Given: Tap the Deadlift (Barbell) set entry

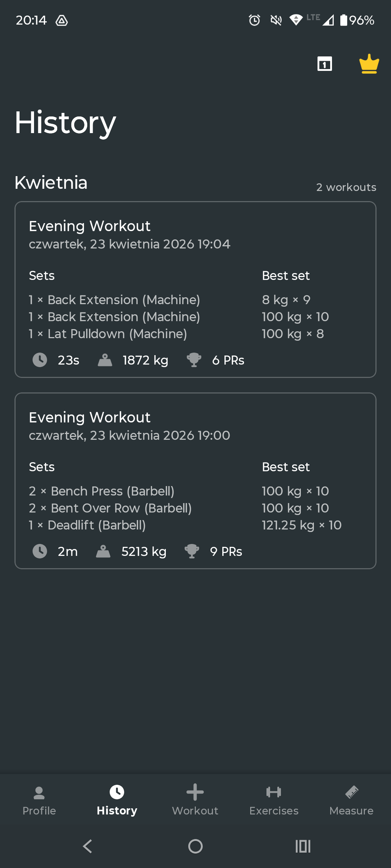Looking at the screenshot, I should click(87, 525).
